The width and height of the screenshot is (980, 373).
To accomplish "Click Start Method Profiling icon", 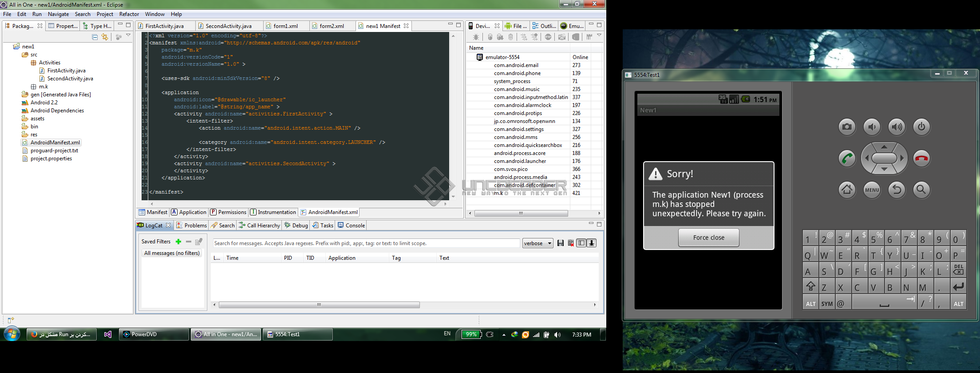I will tap(535, 37).
